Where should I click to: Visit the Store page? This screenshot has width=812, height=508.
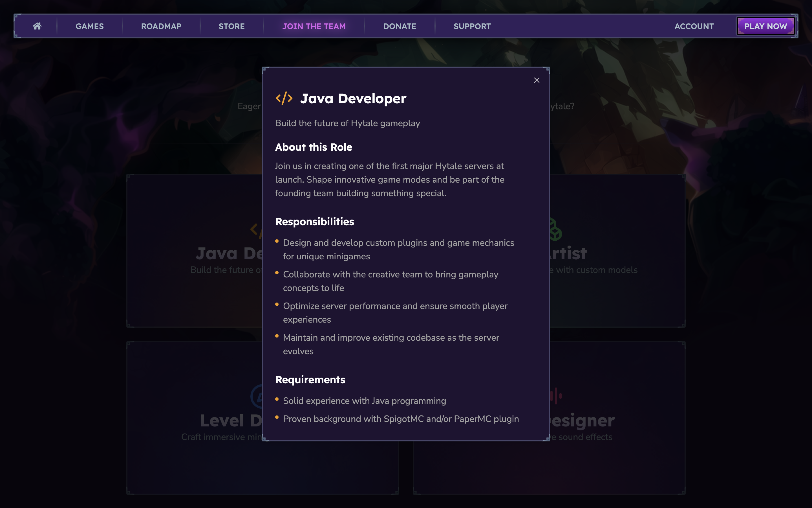pyautogui.click(x=231, y=26)
